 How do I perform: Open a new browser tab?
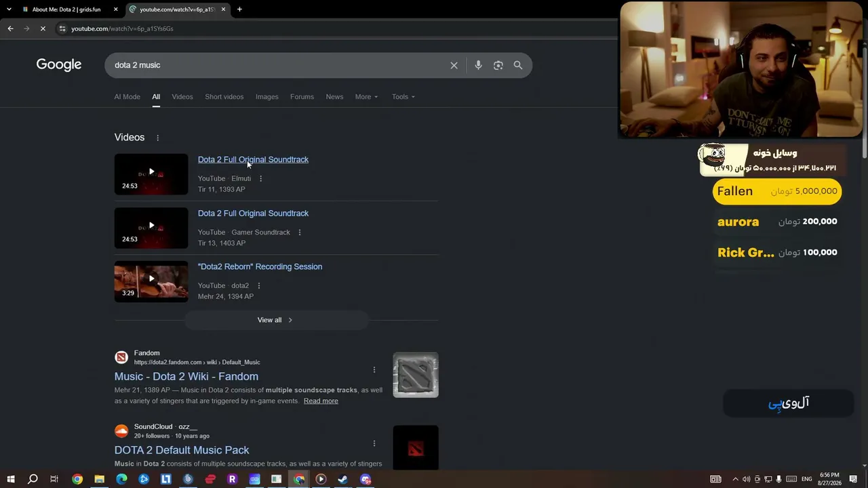click(x=239, y=9)
